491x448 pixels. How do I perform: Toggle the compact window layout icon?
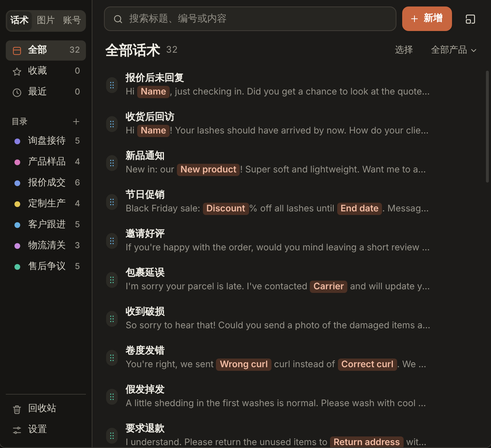[x=470, y=19]
